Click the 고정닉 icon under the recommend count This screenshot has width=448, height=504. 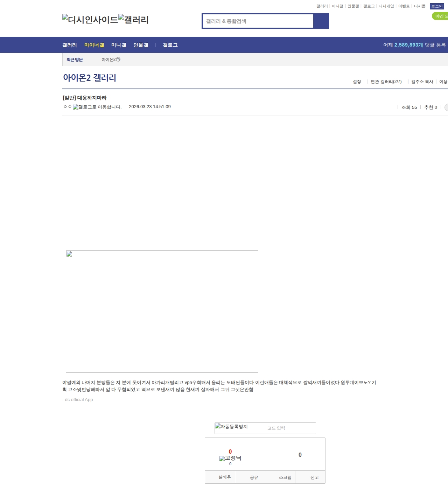(230, 458)
